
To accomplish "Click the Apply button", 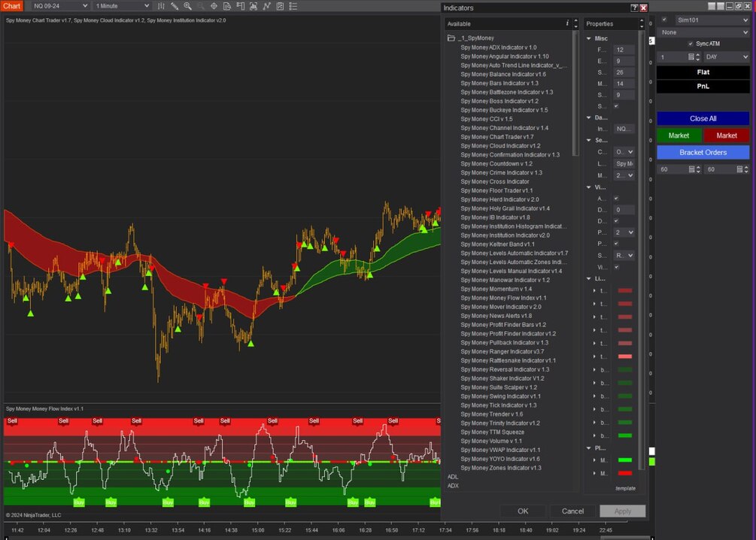I will coord(622,511).
